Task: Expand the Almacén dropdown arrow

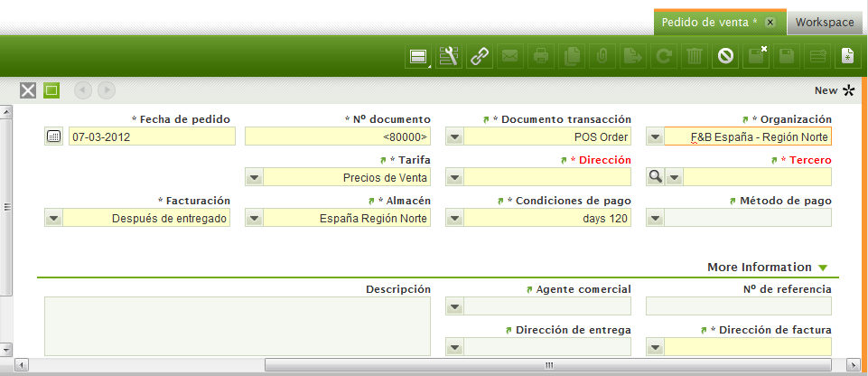Action: click(x=254, y=218)
